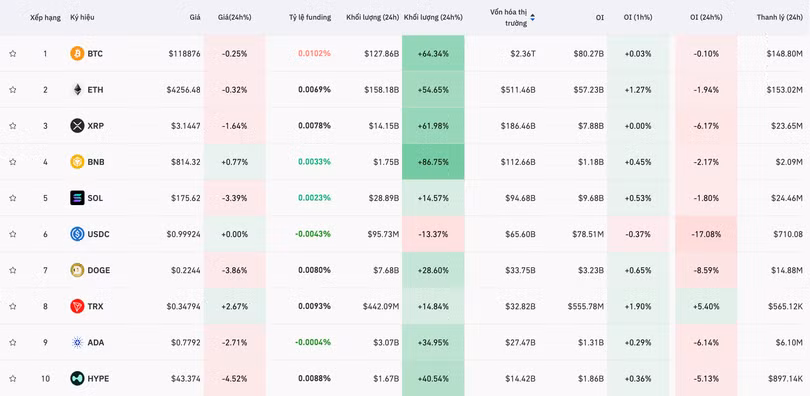Click ETH price $4256.48
810x396 pixels.
coord(183,89)
